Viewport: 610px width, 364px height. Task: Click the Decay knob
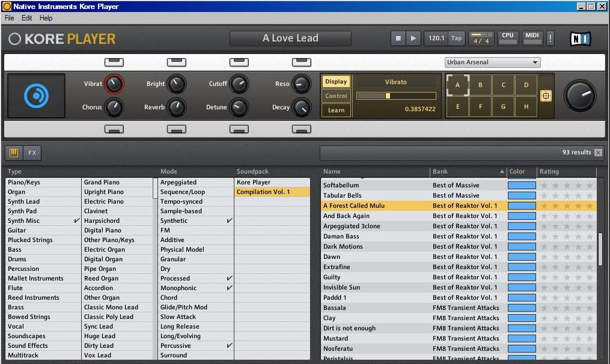click(302, 108)
